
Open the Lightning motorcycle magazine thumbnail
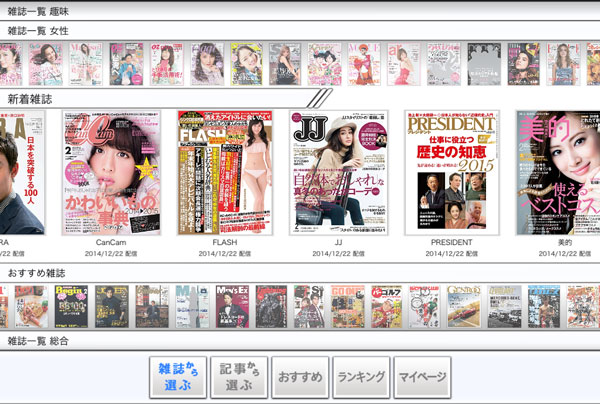click(271, 306)
